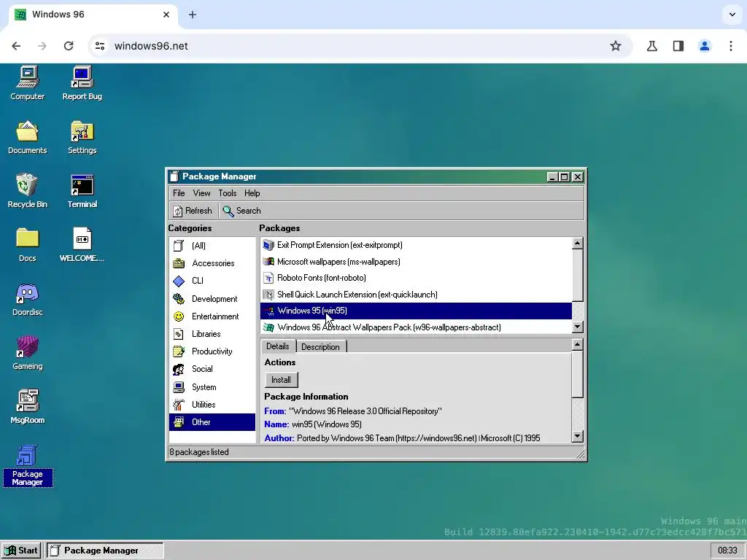Switch to the Description tab
This screenshot has width=747, height=560.
[x=321, y=346]
